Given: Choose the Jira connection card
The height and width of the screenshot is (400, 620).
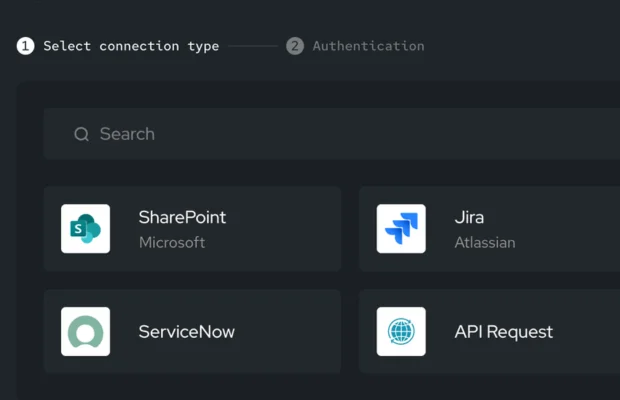Looking at the screenshot, I should (x=490, y=229).
